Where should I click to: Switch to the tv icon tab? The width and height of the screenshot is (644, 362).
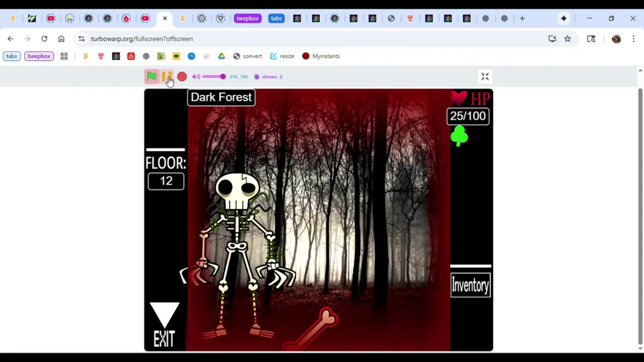tap(70, 19)
